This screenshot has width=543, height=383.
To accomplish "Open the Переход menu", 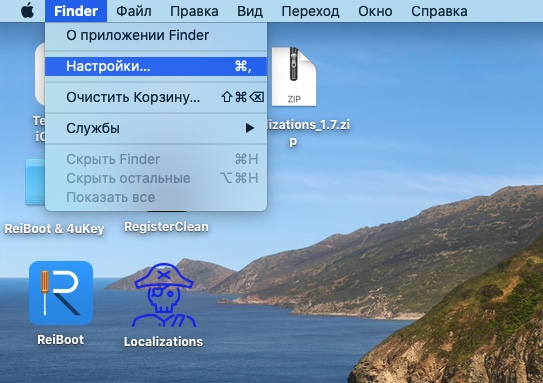I will (310, 11).
